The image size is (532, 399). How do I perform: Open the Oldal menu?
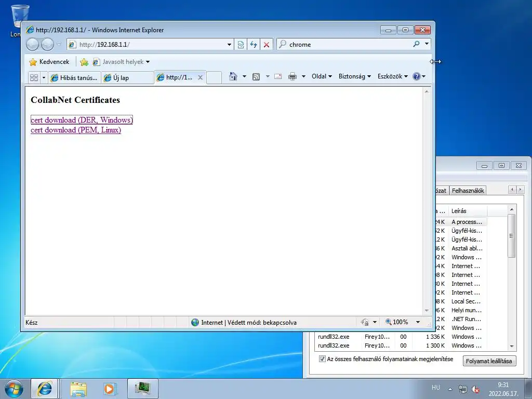(322, 76)
